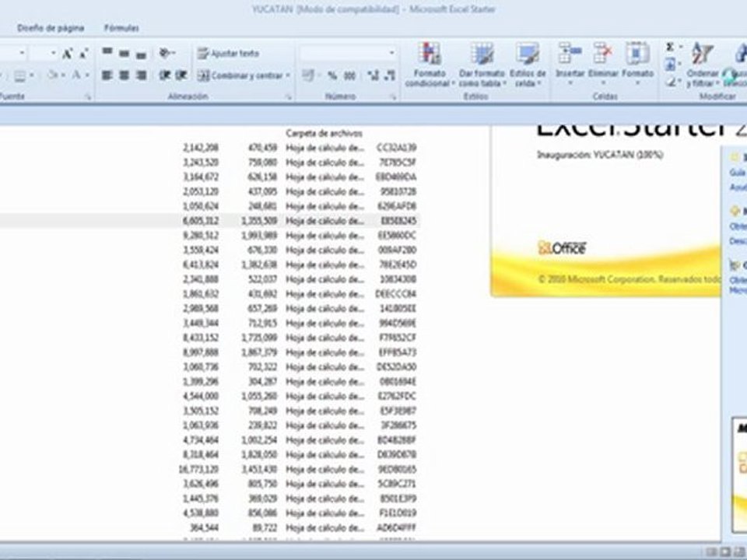Decrease the cell indent
The width and height of the screenshot is (747, 560).
[165, 75]
